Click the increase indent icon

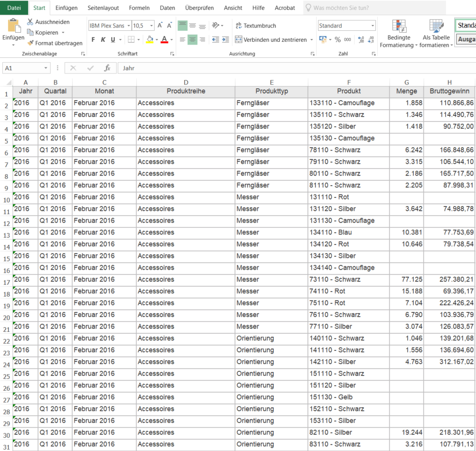(x=225, y=40)
